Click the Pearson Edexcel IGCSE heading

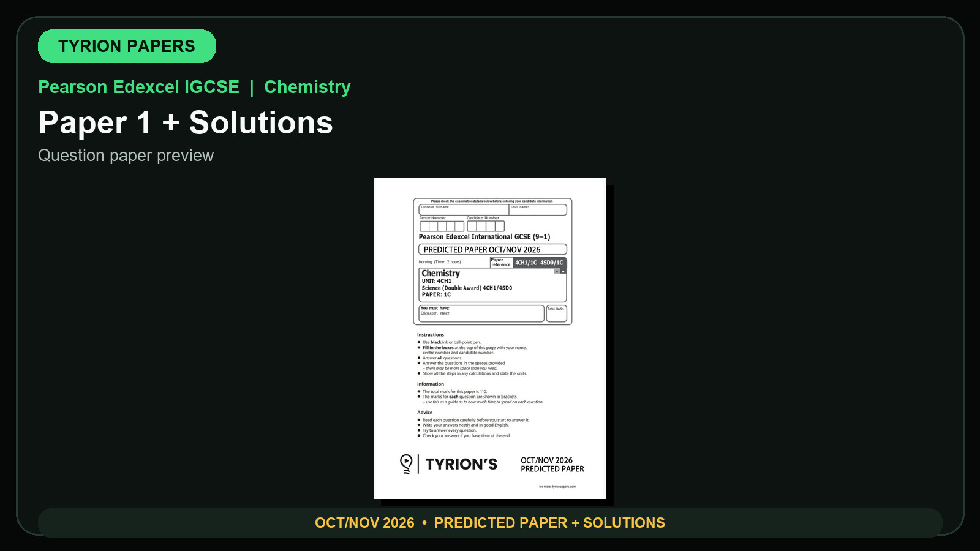[138, 87]
